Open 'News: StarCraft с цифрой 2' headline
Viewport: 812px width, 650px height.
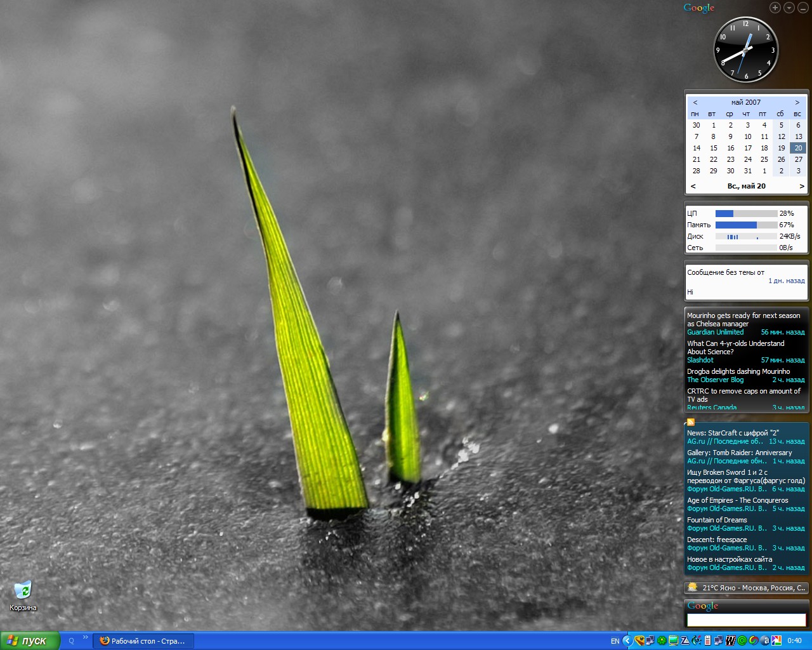[733, 433]
